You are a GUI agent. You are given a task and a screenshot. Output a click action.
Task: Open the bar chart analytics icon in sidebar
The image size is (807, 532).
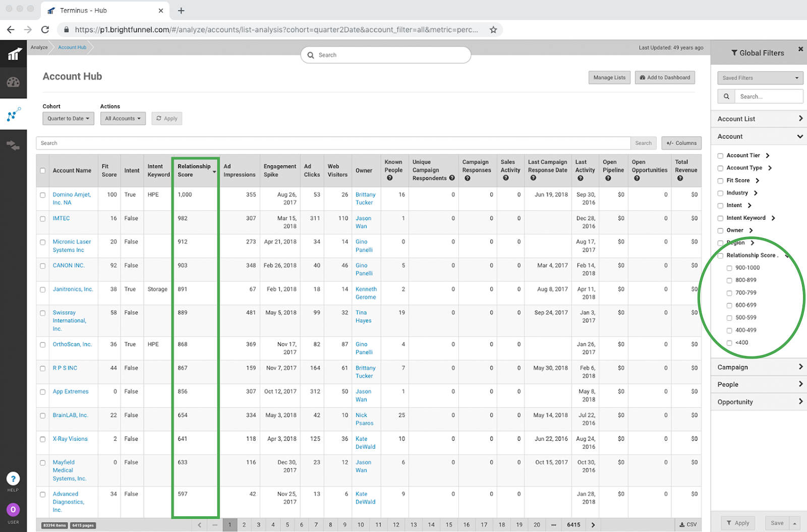[x=14, y=53]
